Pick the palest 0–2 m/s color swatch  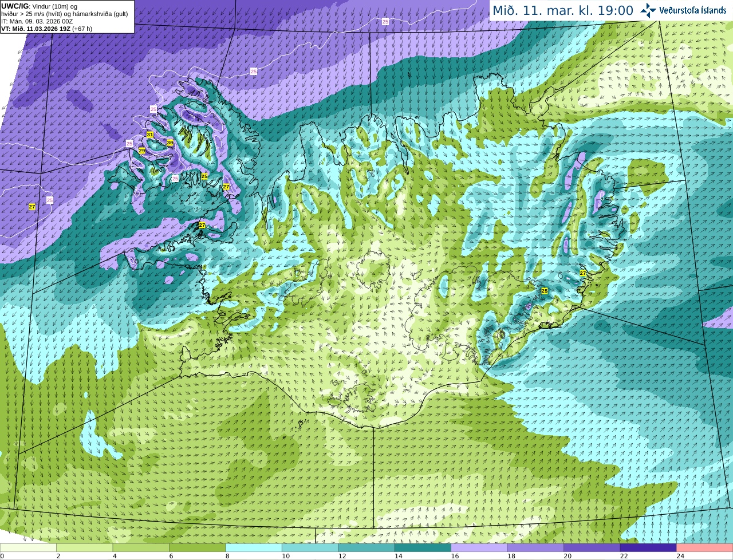click(28, 547)
